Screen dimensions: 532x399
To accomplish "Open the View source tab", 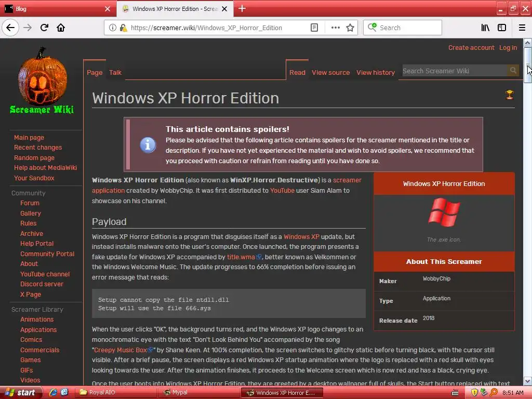I will [330, 72].
